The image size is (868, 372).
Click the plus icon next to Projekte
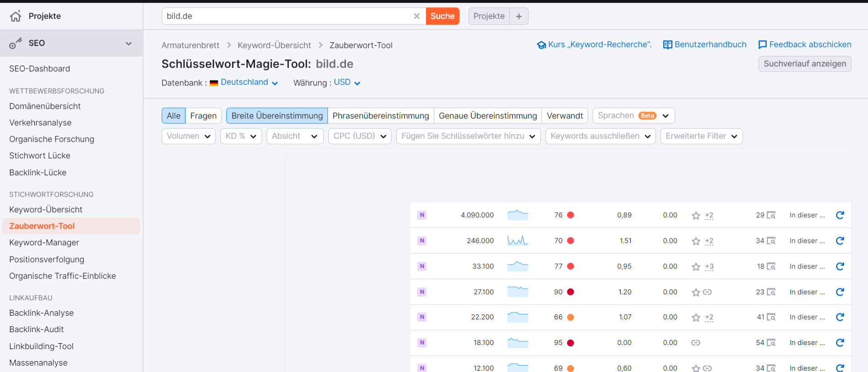pos(519,16)
